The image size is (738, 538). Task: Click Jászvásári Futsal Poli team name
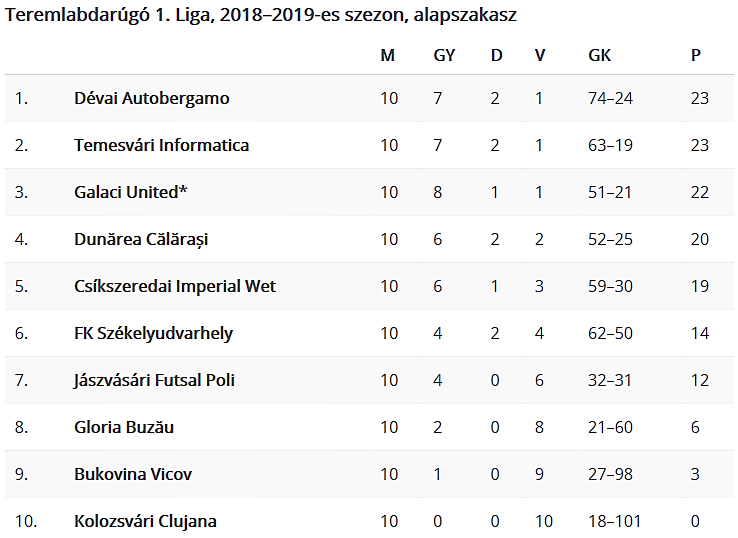click(154, 380)
